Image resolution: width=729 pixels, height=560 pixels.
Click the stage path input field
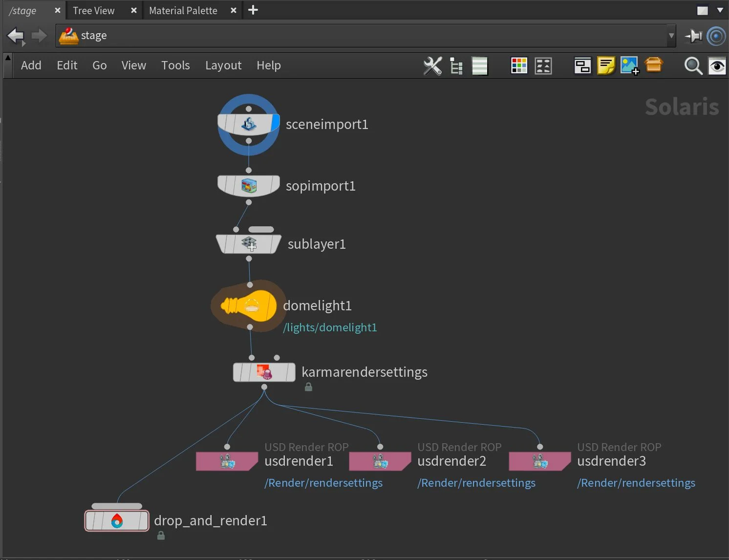365,36
